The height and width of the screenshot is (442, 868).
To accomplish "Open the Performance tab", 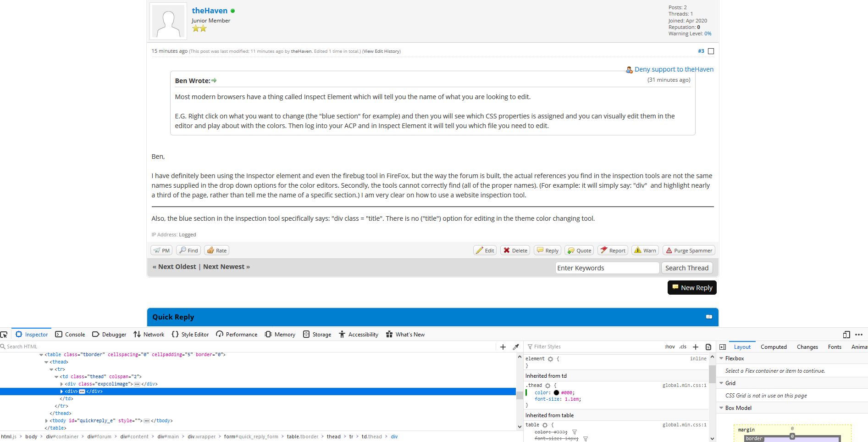I will pyautogui.click(x=237, y=335).
